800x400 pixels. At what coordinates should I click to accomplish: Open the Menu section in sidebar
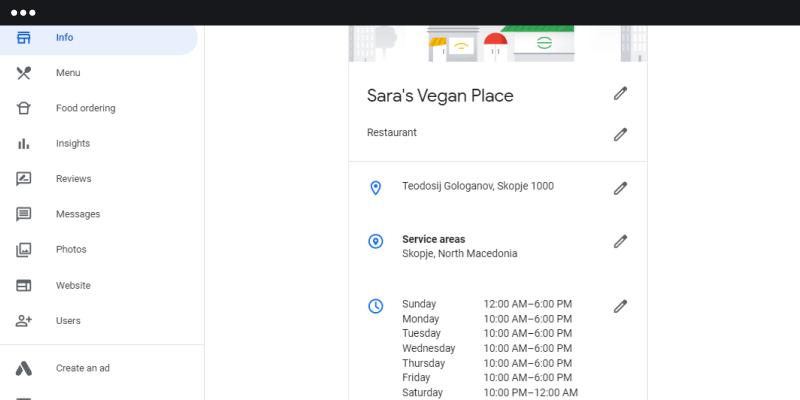point(68,73)
